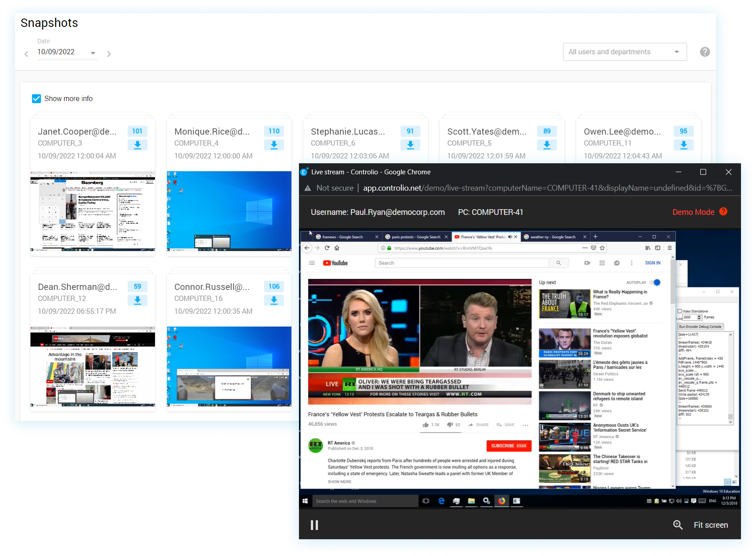Uncheck Show more info checkbox

[x=37, y=99]
